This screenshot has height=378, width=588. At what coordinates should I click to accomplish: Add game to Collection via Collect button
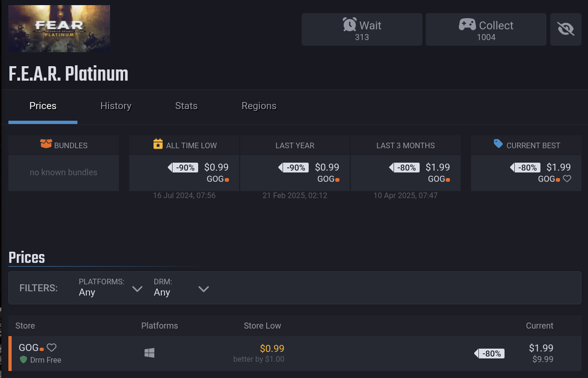[486, 29]
